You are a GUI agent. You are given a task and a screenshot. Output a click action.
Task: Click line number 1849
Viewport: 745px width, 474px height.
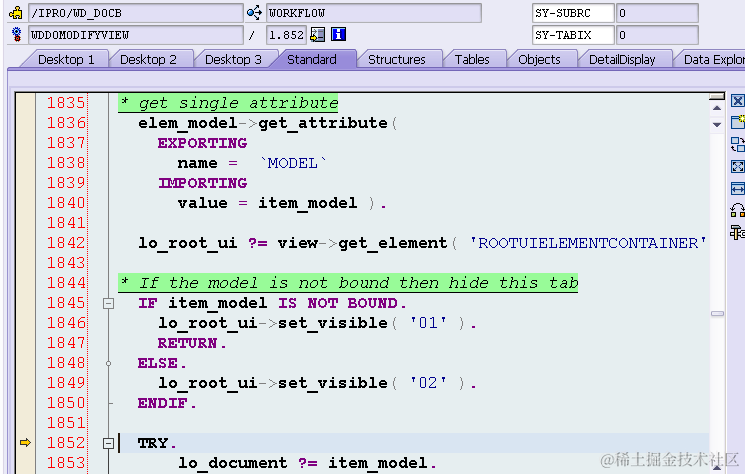tap(66, 383)
